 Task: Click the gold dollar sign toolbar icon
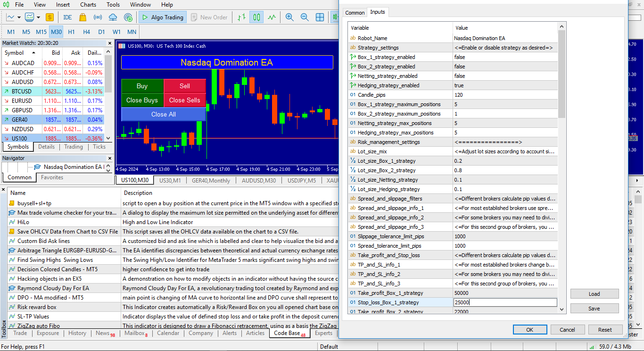point(50,17)
